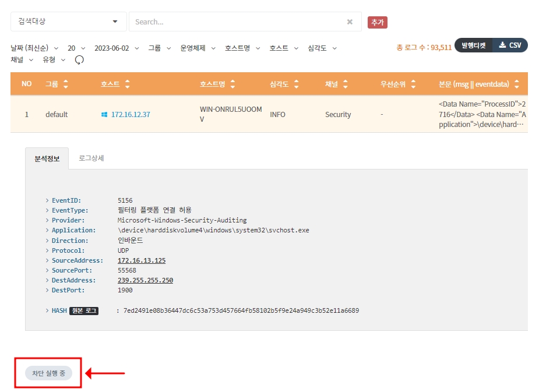Sort by 호스트명 column arrows
The image size is (539, 392).
(232, 84)
